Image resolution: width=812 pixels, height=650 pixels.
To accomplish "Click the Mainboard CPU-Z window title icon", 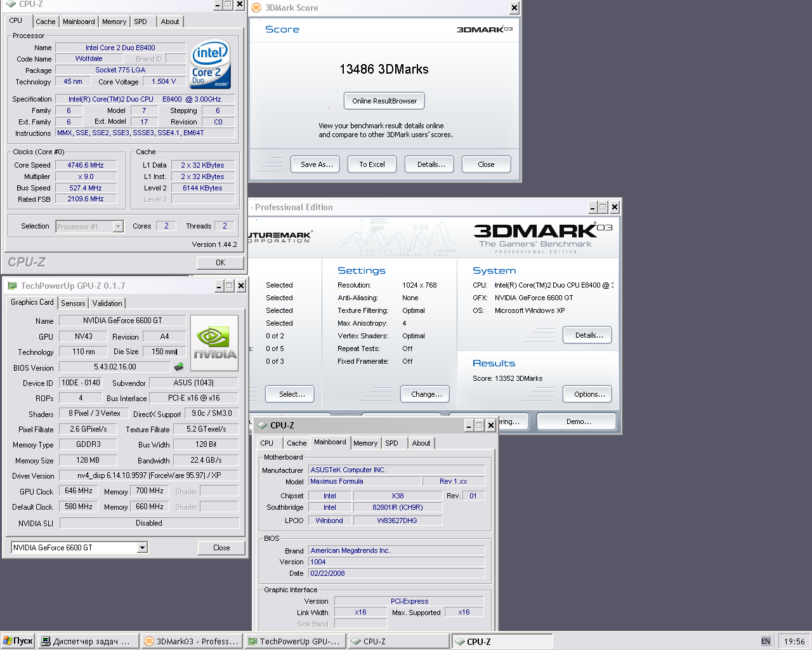I will tap(262, 425).
